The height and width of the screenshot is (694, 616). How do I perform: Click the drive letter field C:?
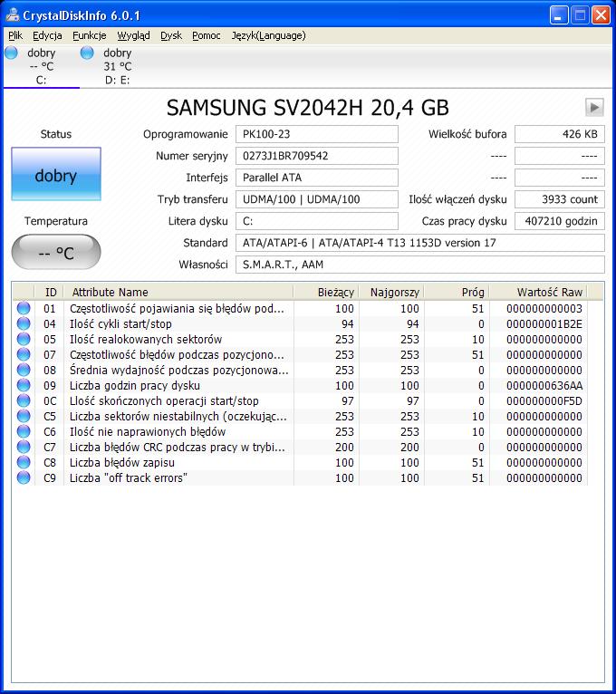coord(317,221)
